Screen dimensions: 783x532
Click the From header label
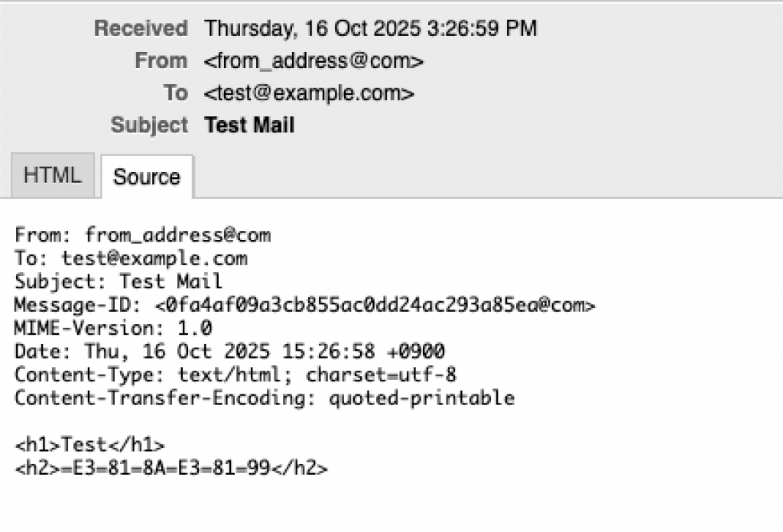click(x=161, y=61)
